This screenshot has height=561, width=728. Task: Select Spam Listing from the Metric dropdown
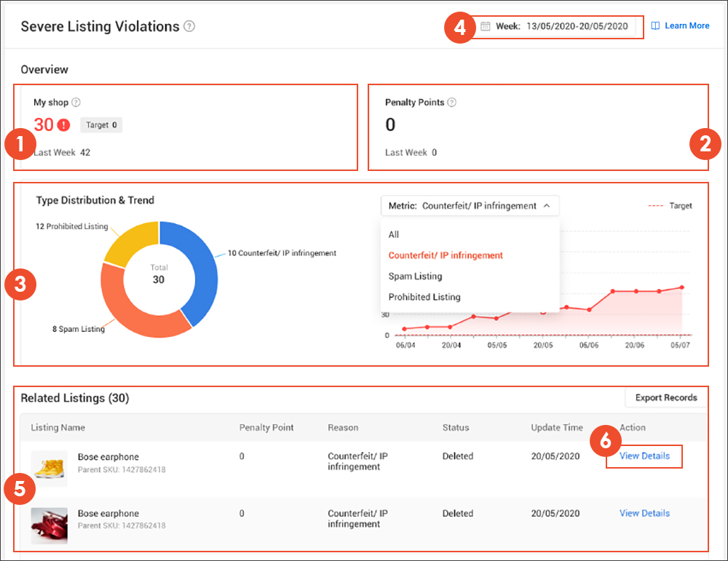coord(416,276)
